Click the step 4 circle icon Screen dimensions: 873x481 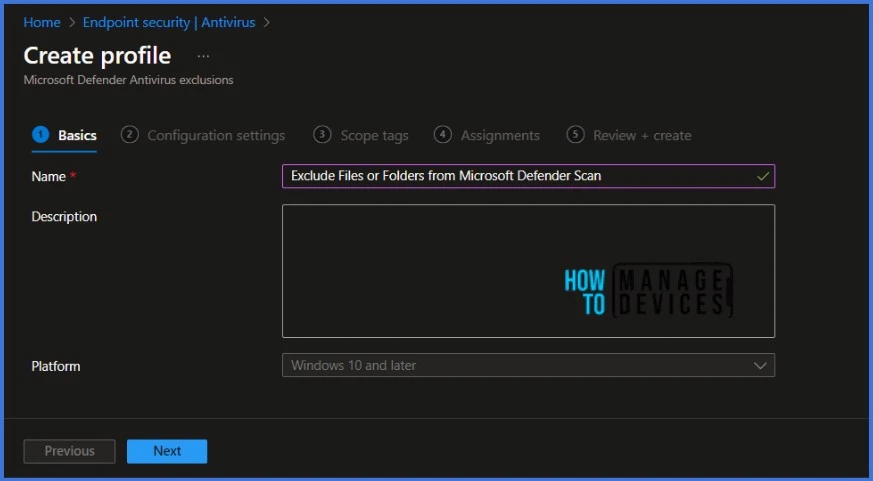443,135
